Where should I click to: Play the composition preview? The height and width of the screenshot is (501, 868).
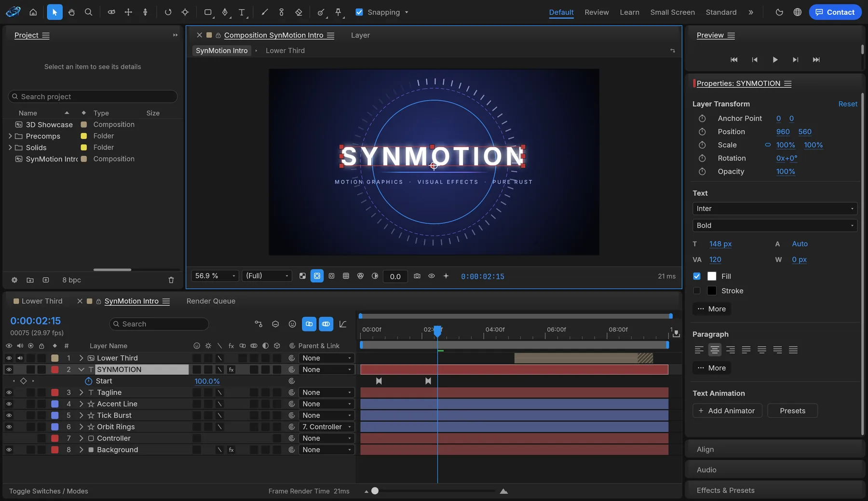pyautogui.click(x=775, y=60)
